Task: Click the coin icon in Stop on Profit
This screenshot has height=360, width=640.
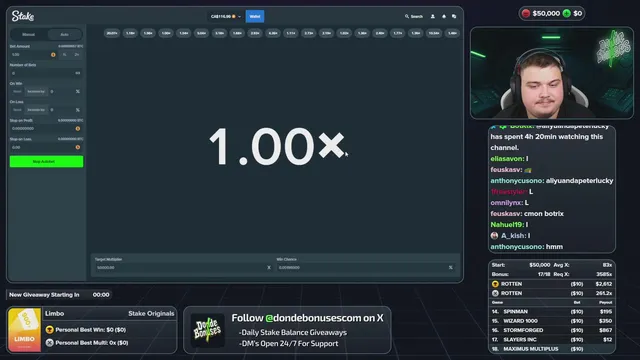Action: tap(78, 129)
